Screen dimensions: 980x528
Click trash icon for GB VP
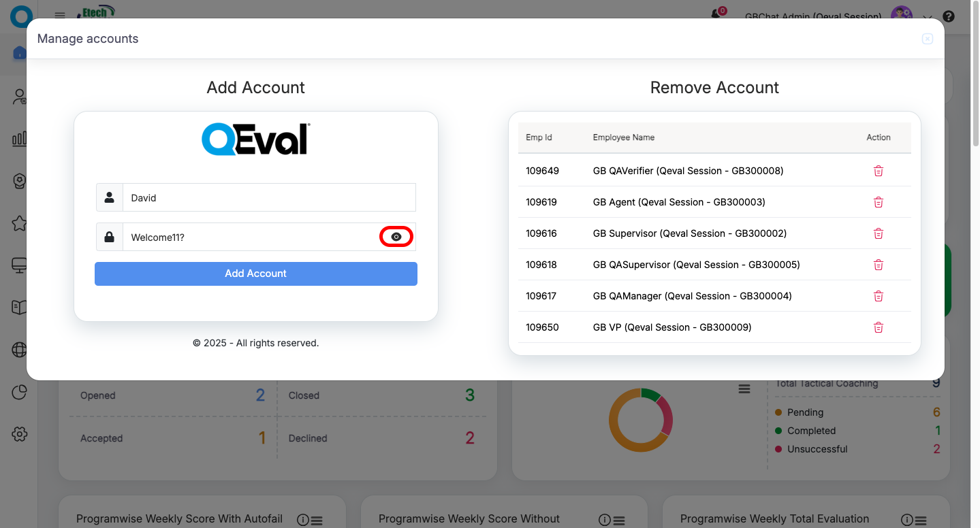[878, 327]
